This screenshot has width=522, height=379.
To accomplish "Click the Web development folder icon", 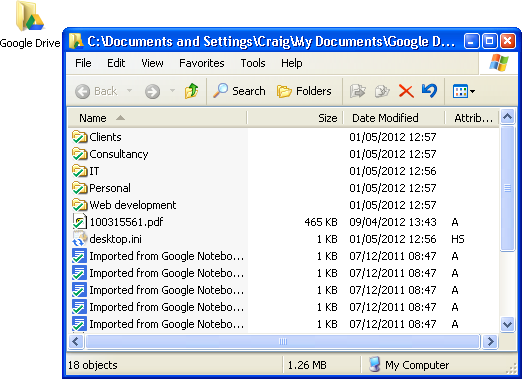I will 80,205.
